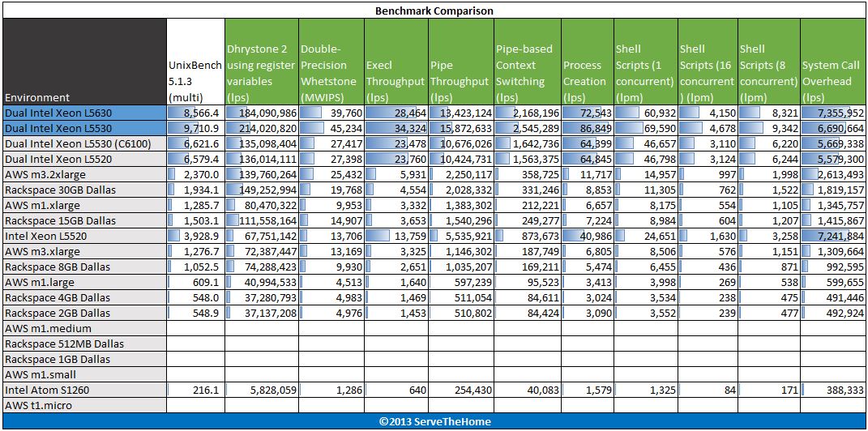
Task: Click the Dual Intel Xeon L5530 environment cell
Action: pyautogui.click(x=84, y=128)
